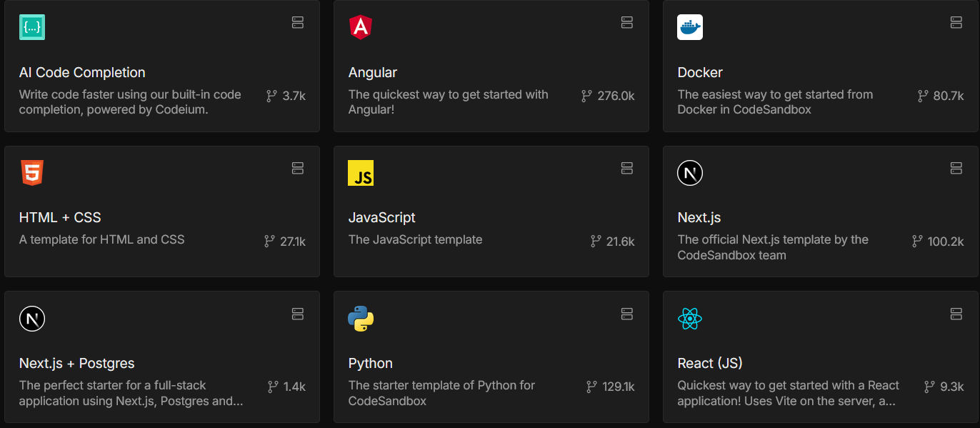The image size is (980, 428).
Task: Click the AI Code Completion teal logo icon
Action: 32,27
